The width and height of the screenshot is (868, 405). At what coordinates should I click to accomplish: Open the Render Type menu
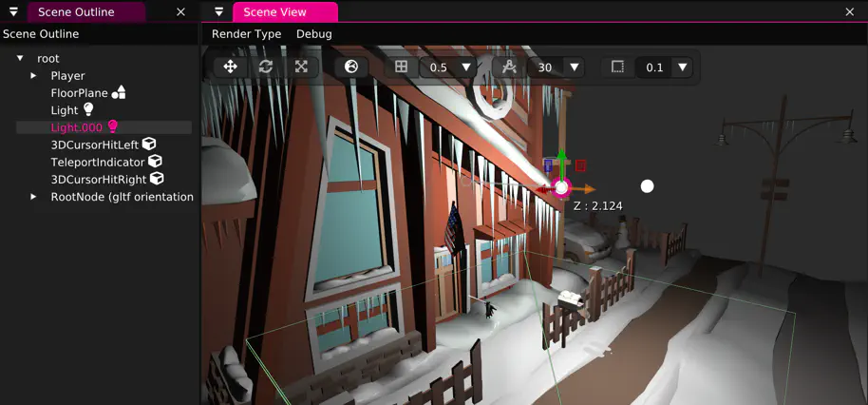(246, 34)
